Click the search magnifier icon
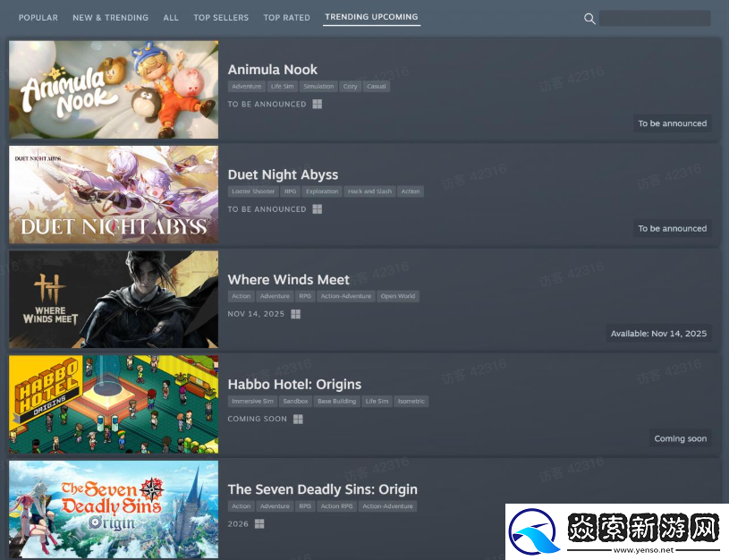729x560 pixels. tap(589, 19)
